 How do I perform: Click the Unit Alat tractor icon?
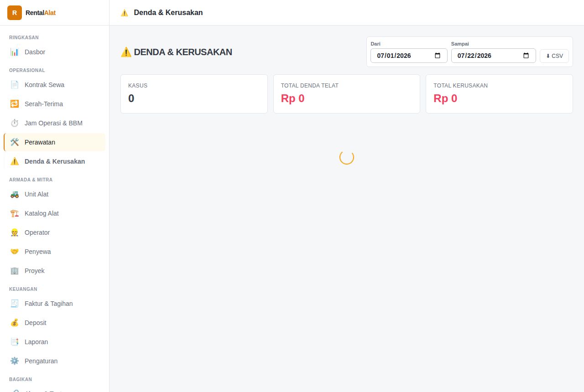point(15,194)
